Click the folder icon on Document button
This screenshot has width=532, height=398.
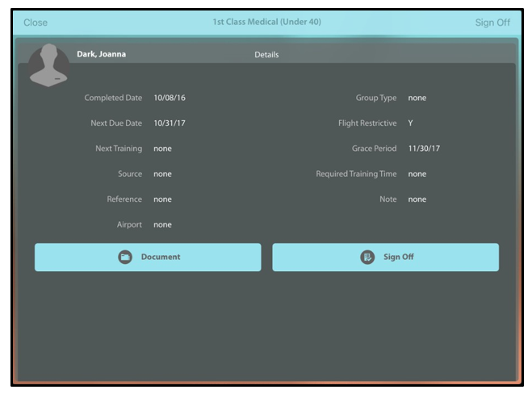pos(125,258)
